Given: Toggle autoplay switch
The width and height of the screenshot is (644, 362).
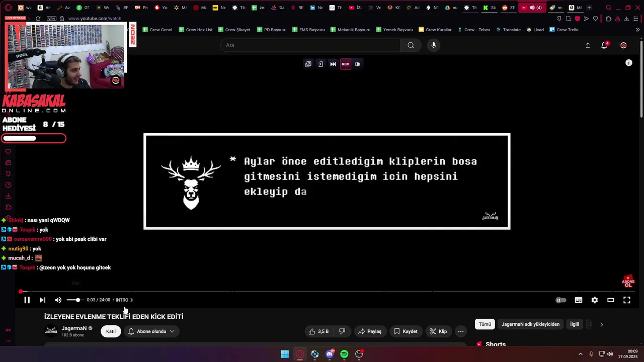Looking at the screenshot, I should click(561, 300).
